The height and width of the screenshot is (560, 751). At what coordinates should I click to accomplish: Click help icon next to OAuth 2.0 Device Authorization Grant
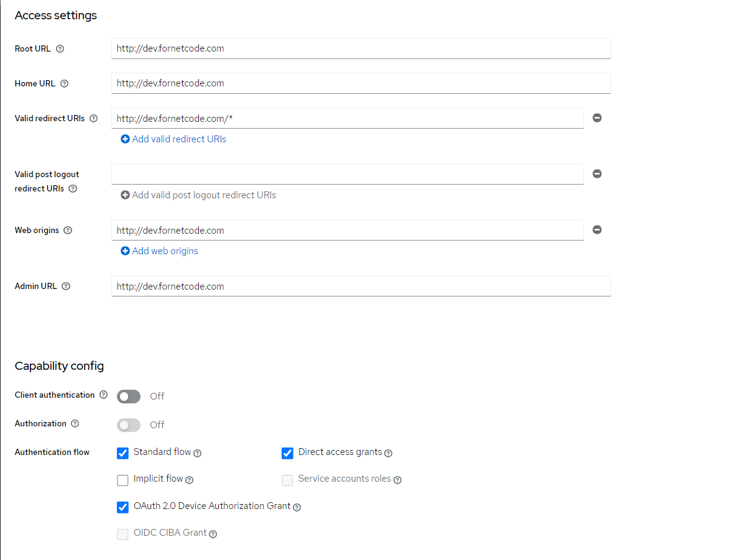297,507
